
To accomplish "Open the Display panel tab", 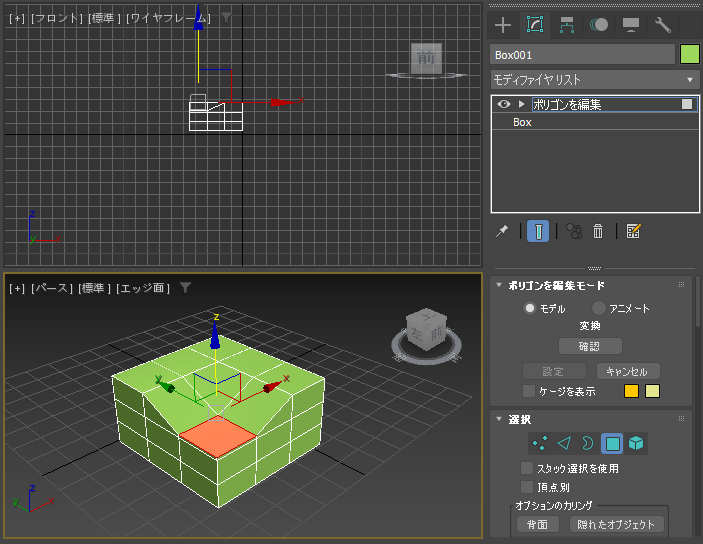I will pyautogui.click(x=631, y=25).
